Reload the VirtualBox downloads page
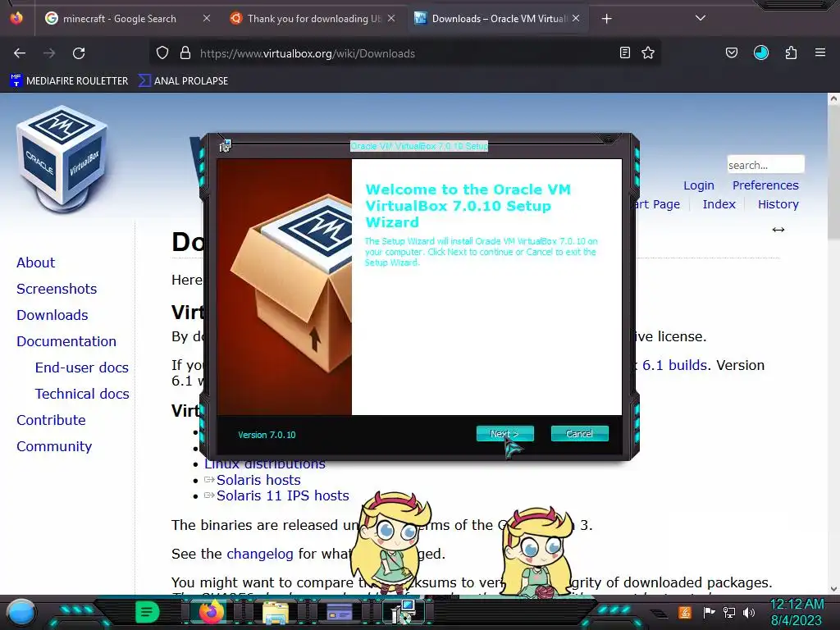 click(79, 53)
